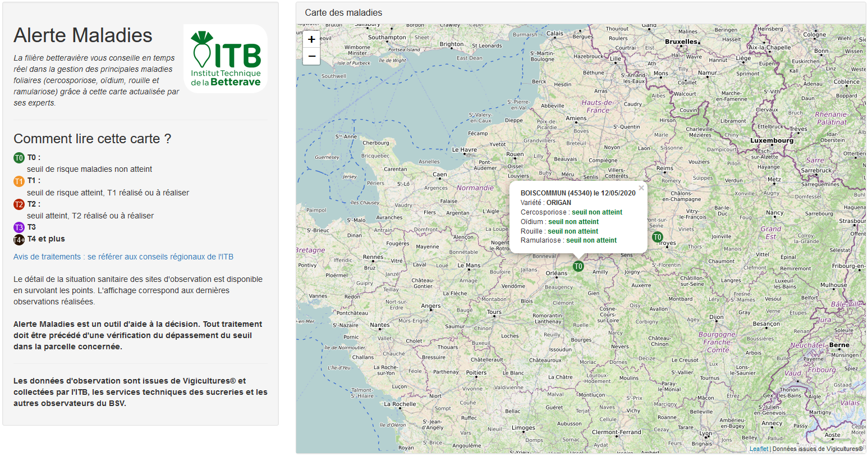The height and width of the screenshot is (456, 868).
Task: Click the bold note 'Les données d'observation sont issues'
Action: click(140, 392)
